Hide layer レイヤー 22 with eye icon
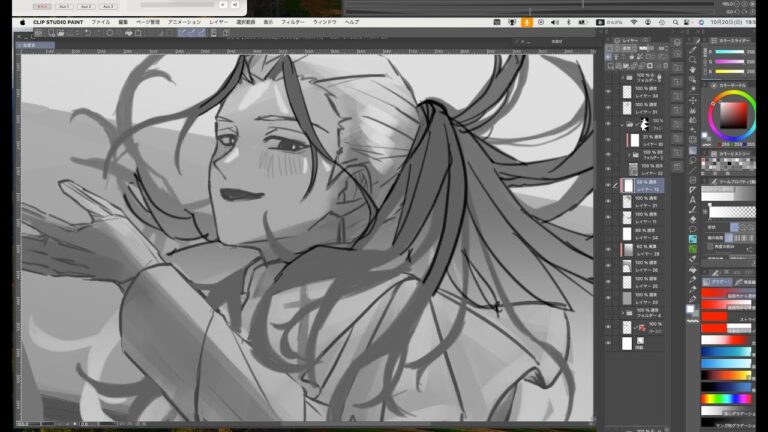 [x=608, y=169]
